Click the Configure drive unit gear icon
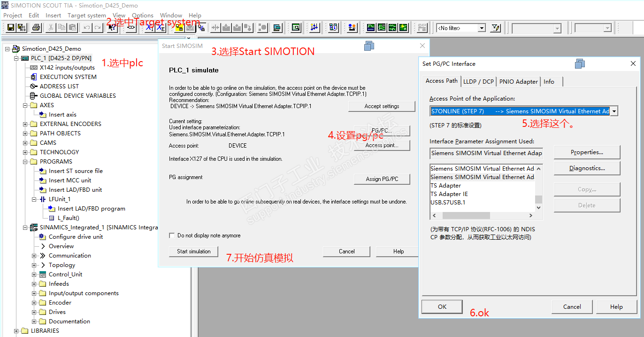 click(x=43, y=236)
